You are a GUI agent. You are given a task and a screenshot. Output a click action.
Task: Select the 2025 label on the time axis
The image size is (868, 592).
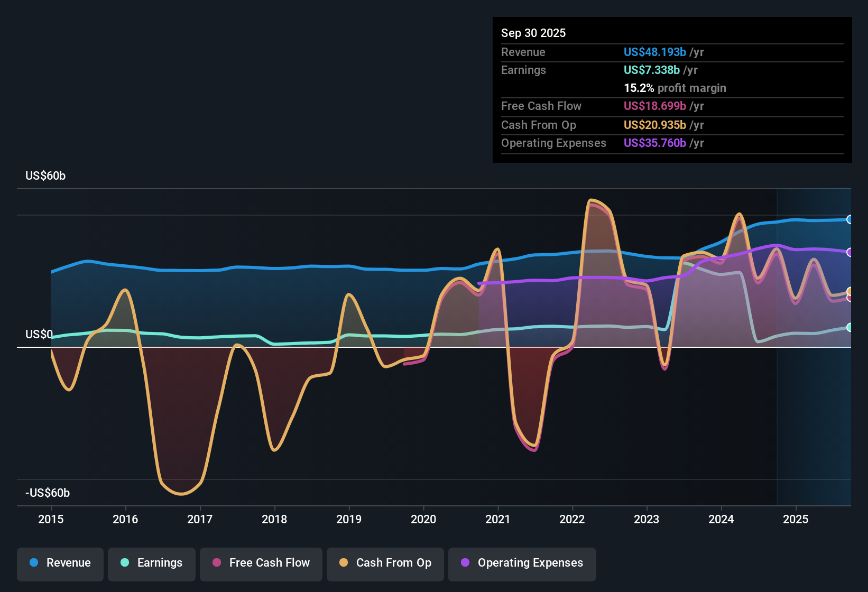(x=796, y=520)
